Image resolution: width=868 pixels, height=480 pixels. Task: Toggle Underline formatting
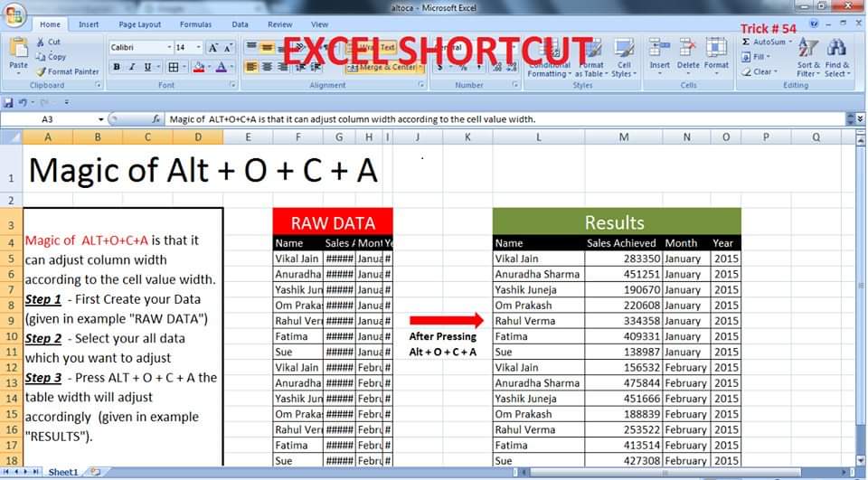147,68
